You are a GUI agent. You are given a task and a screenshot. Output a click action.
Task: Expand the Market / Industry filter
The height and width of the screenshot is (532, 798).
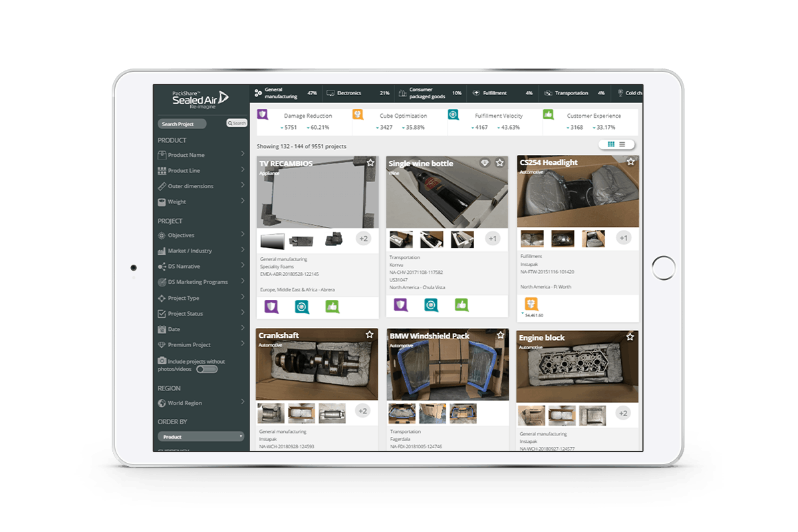tap(201, 251)
